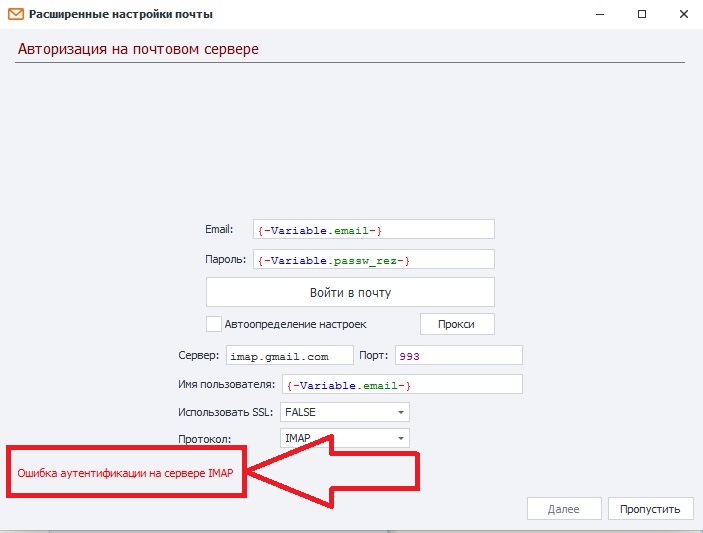Viewport: 703px width, 533px height.
Task: Click the Пароль password input field
Action: click(x=373, y=260)
